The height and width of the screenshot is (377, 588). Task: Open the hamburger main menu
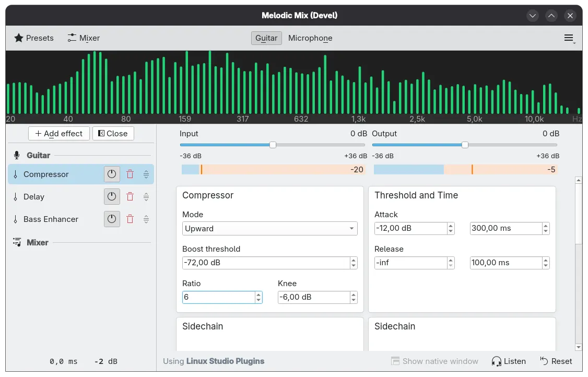tap(569, 38)
